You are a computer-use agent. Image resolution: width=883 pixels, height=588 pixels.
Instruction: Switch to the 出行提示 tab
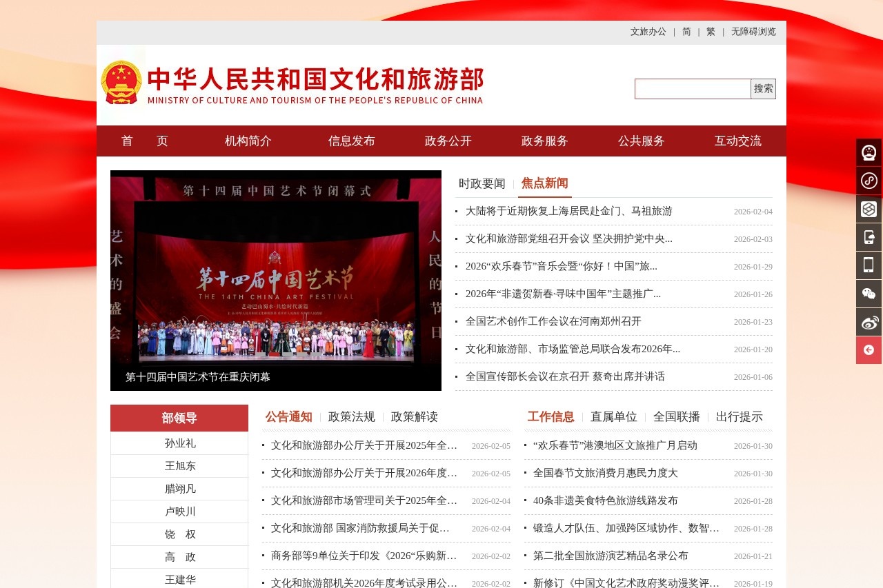[740, 417]
